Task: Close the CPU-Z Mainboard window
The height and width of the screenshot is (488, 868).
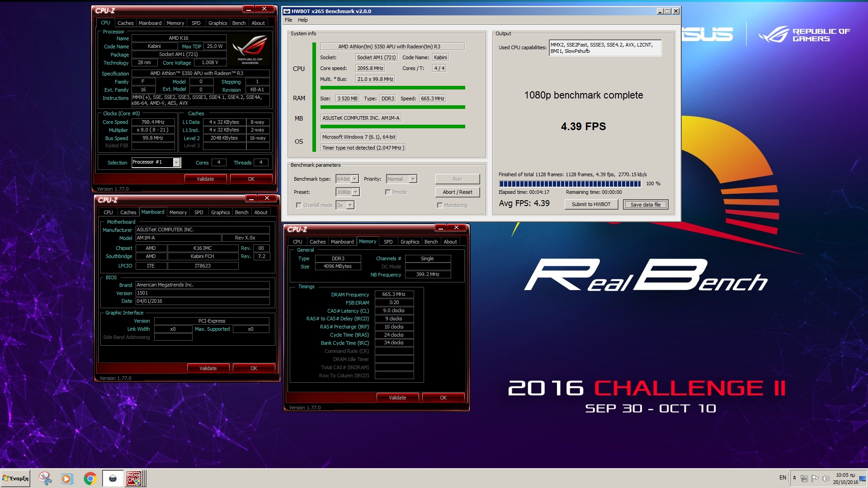Action: 267,198
